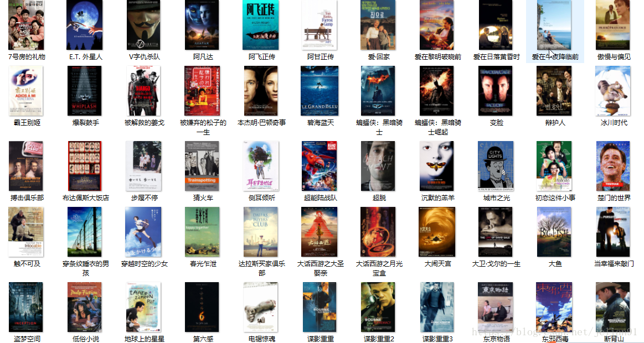This screenshot has height=343, width=644.
Task: Select the Trainspotting 猜火车 poster
Action: pyautogui.click(x=202, y=166)
